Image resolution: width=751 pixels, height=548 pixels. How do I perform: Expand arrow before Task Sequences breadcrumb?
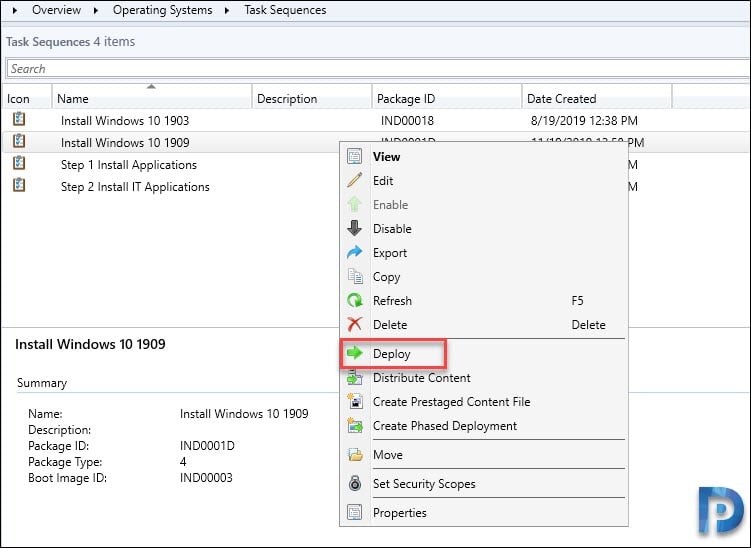pos(227,10)
